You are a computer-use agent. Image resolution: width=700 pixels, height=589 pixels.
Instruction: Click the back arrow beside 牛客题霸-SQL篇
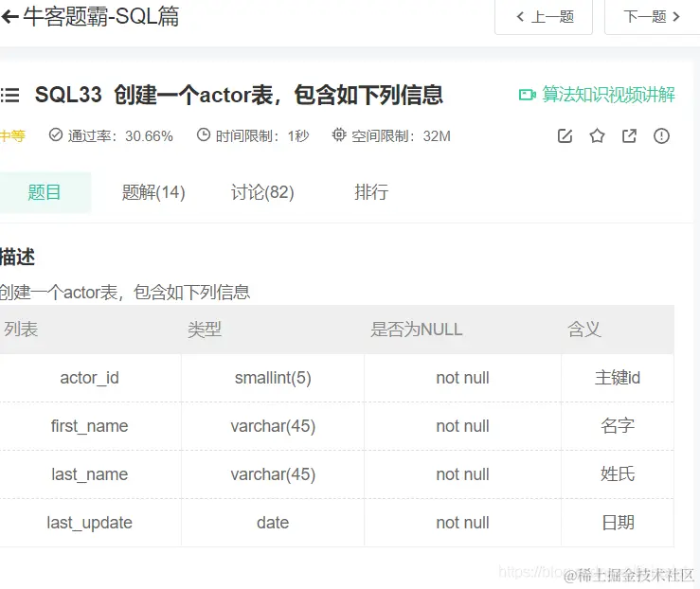click(9, 17)
